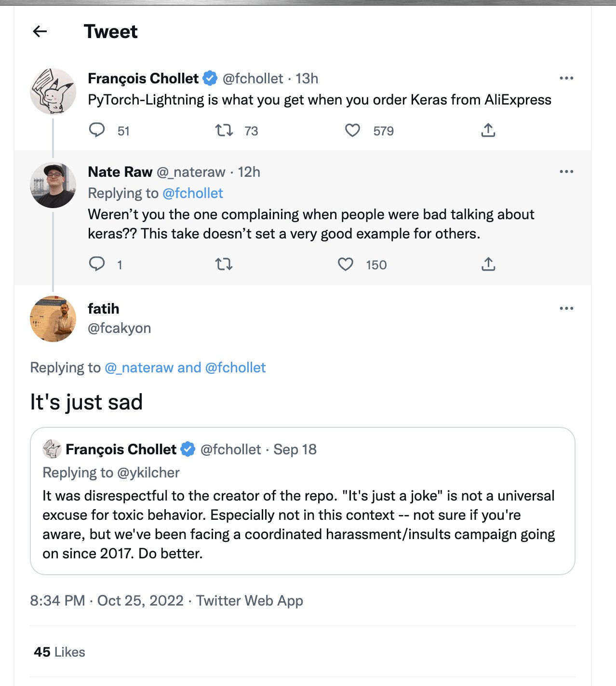View the 45 Likes list
Viewport: 616px width, 686px height.
pyautogui.click(x=59, y=652)
